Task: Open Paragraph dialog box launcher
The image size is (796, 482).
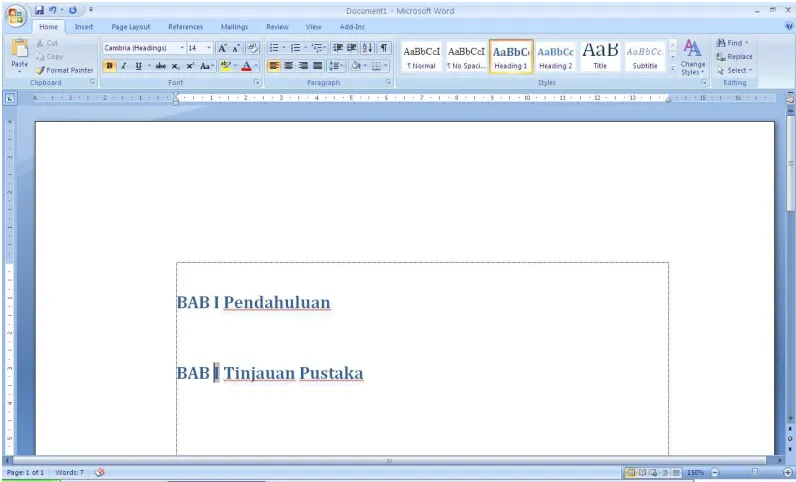Action: point(388,82)
